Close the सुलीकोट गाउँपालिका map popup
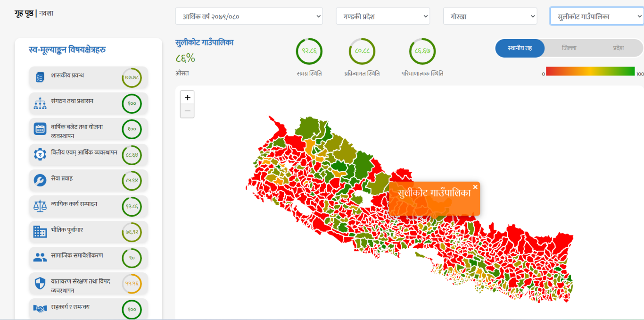 point(475,187)
